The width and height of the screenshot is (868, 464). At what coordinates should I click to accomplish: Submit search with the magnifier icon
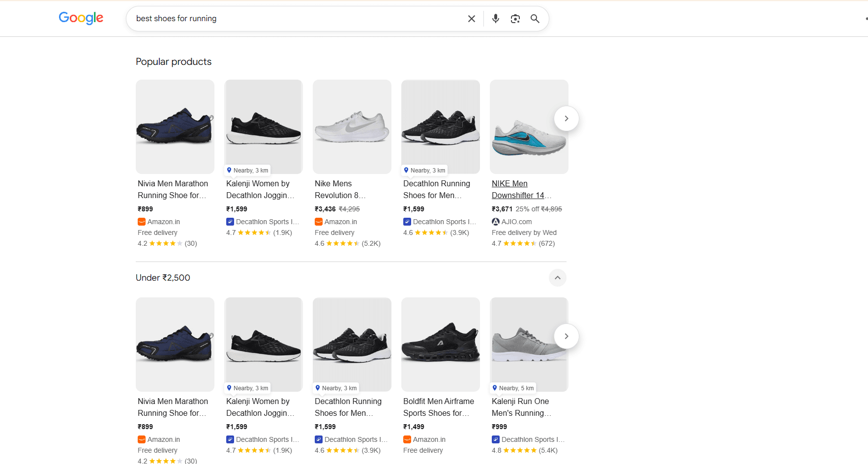pos(535,19)
